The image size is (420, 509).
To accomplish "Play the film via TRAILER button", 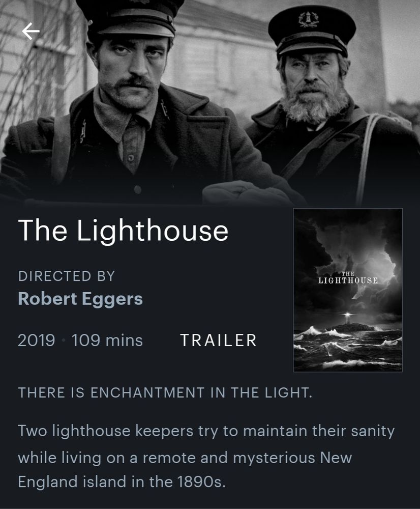I will point(218,341).
